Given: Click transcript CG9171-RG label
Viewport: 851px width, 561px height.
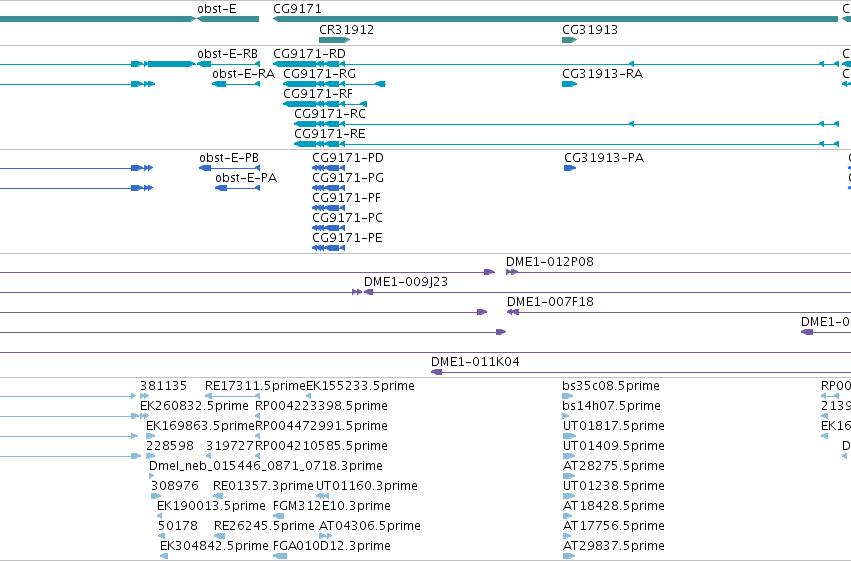Looking at the screenshot, I should coord(320,74).
